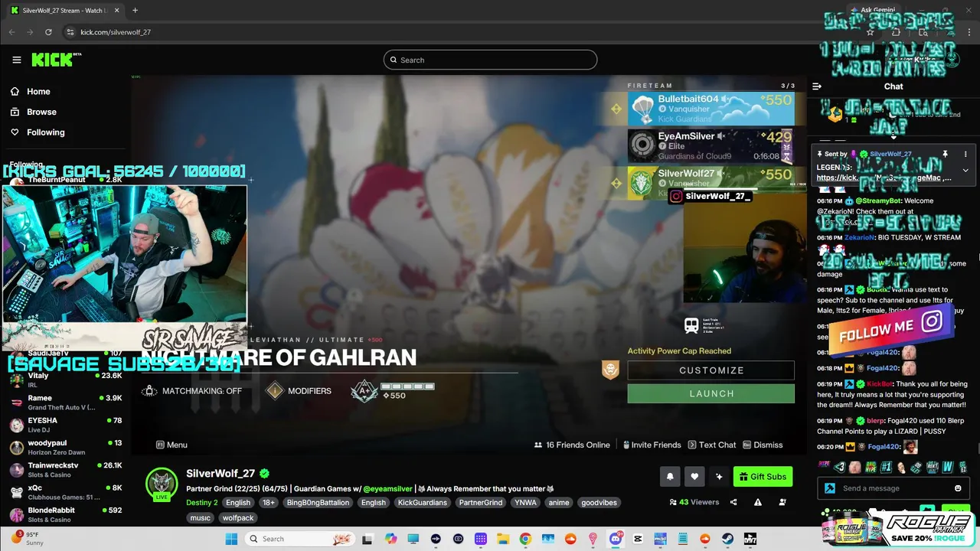Unpin the pinned chat message
The height and width of the screenshot is (551, 980).
point(946,154)
